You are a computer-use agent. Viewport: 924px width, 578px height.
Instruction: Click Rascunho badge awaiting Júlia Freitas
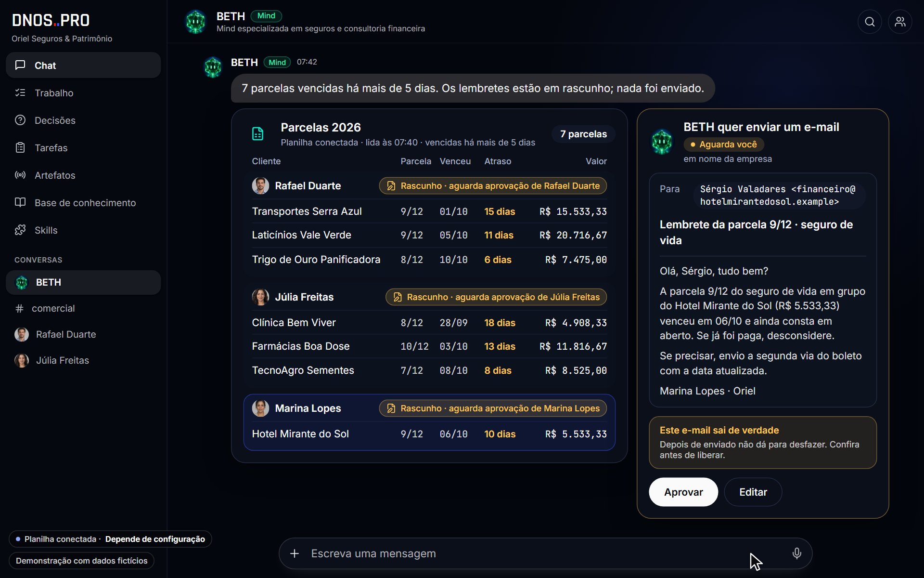[x=496, y=297]
